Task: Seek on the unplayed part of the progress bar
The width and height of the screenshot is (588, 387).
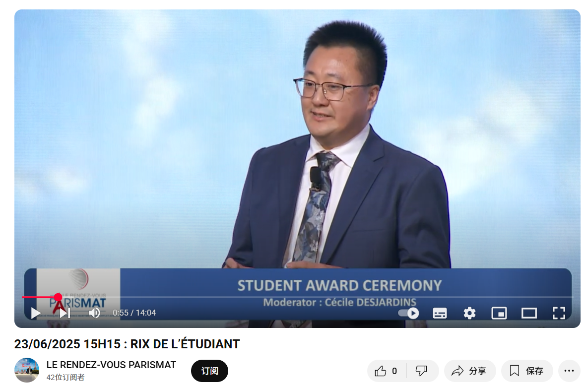Action: 318,297
